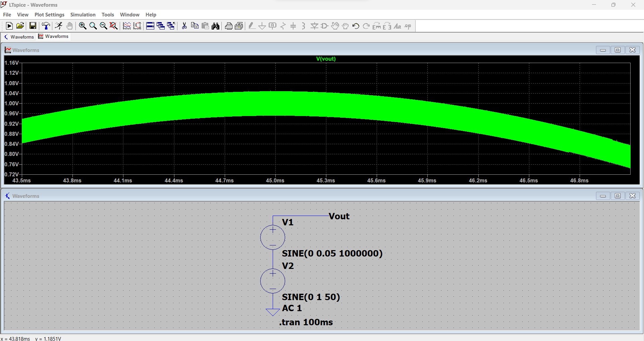Open the Plot Settings menu
This screenshot has height=341, width=644.
click(49, 15)
